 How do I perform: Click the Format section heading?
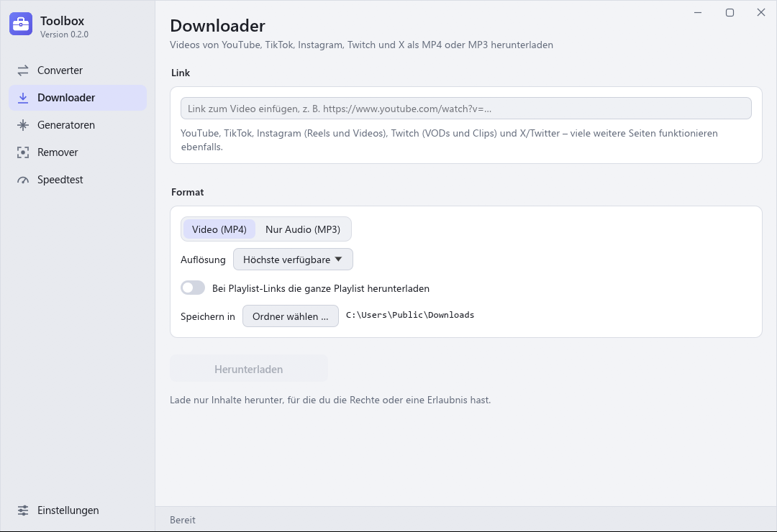click(187, 192)
